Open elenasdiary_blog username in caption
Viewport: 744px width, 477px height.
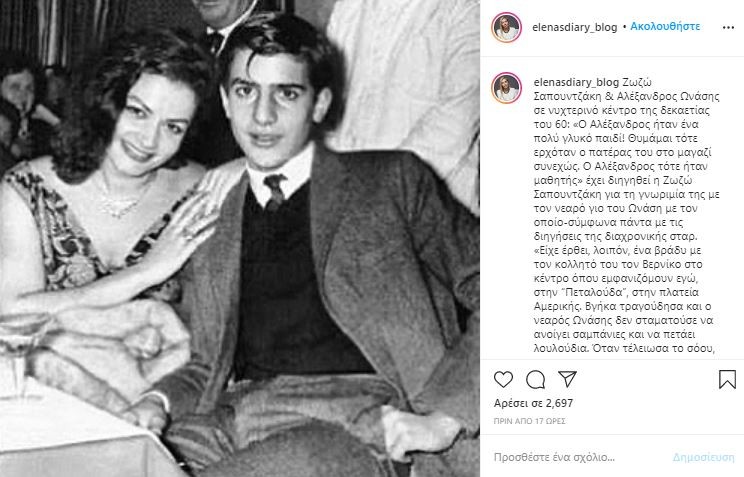(576, 82)
